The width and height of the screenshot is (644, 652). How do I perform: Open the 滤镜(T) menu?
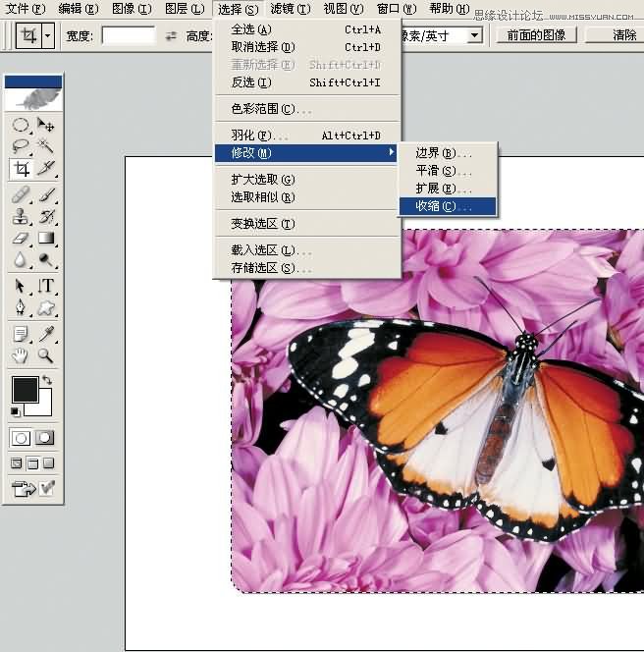click(291, 9)
